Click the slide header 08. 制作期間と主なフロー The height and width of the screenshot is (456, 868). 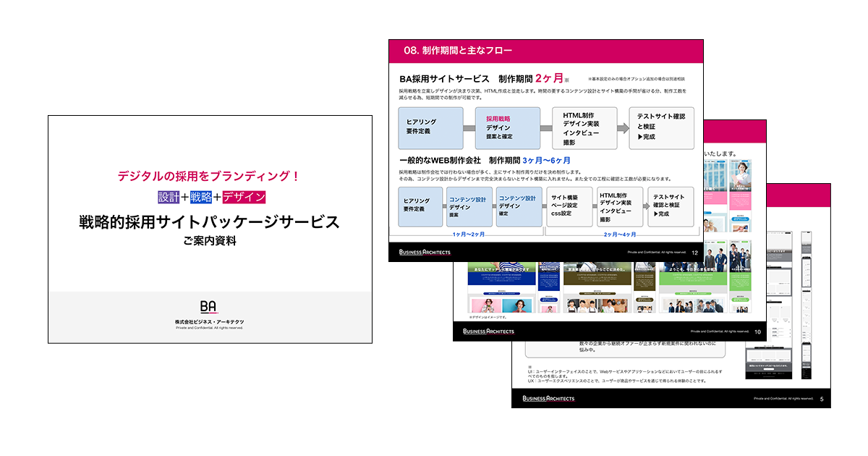coord(458,50)
